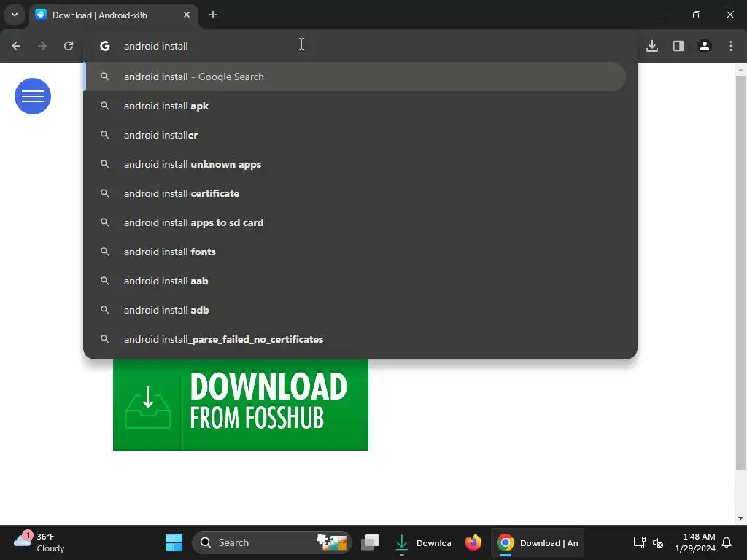
Task: Select 'android install - Google Search' suggestion
Action: pos(355,77)
